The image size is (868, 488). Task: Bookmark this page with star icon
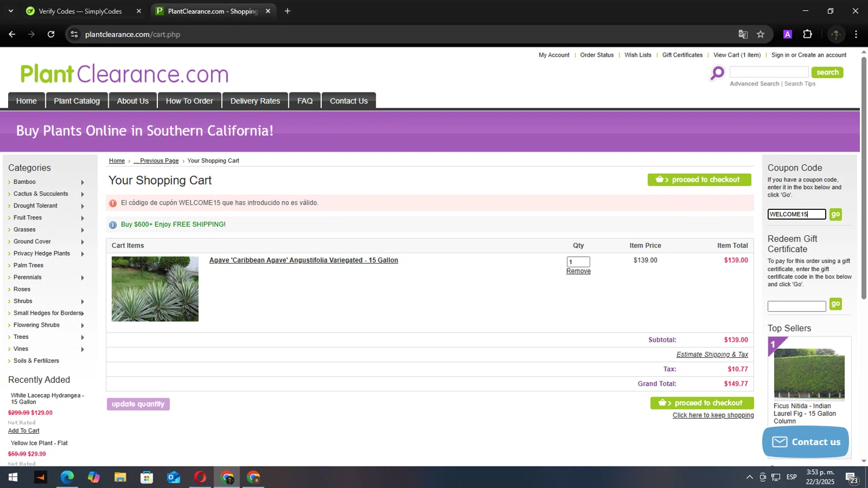pos(760,34)
